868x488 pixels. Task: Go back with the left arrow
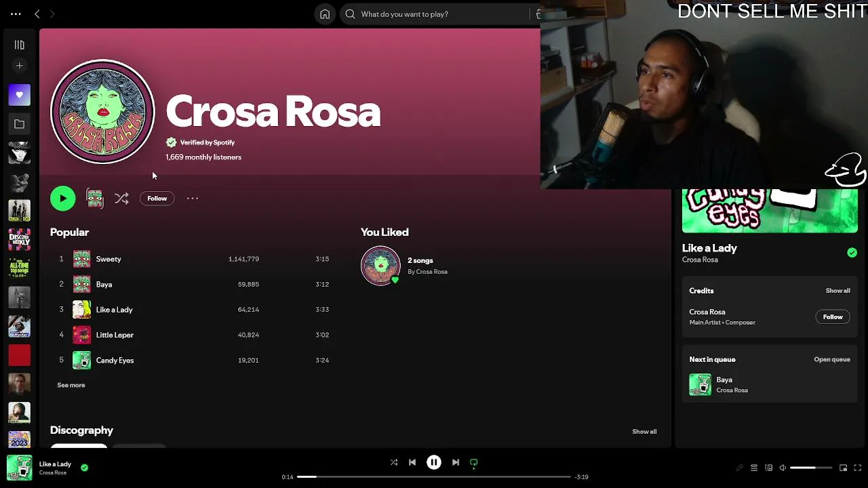[37, 14]
